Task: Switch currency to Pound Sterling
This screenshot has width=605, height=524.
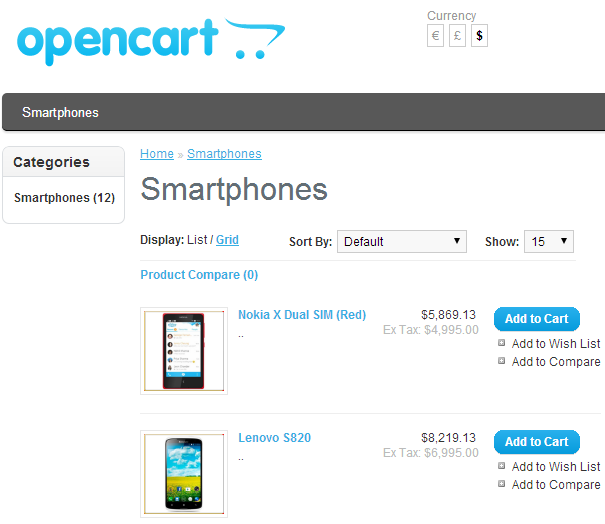Action: click(457, 35)
